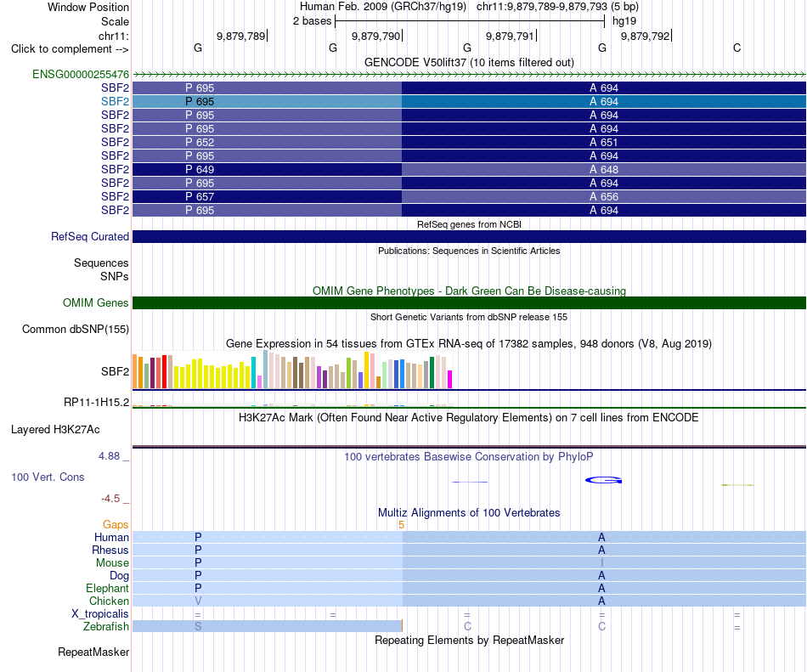Screen dimensions: 807x672
Task: Click codon A 694 in the light-blue highlighted row
Action: pos(604,101)
